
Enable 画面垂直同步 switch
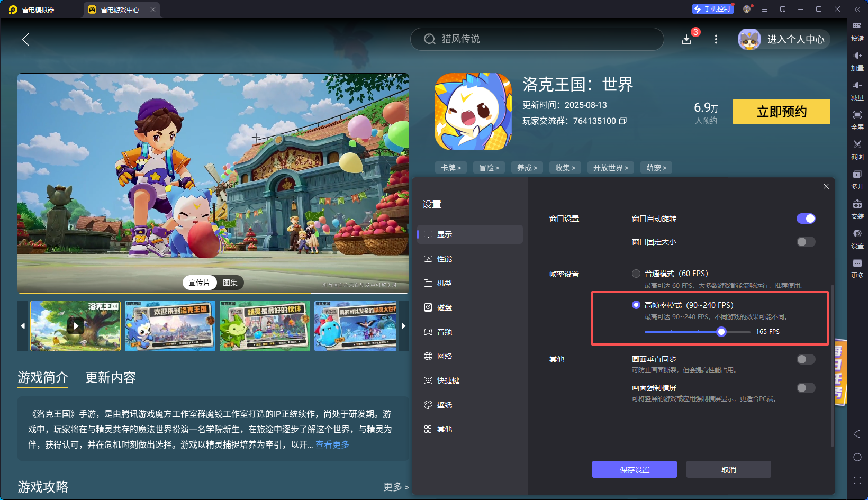tap(806, 359)
